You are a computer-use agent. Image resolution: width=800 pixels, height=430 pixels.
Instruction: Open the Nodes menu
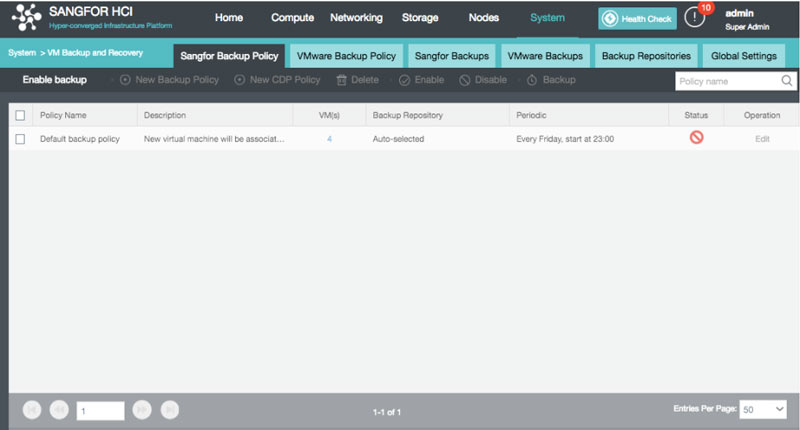[484, 18]
